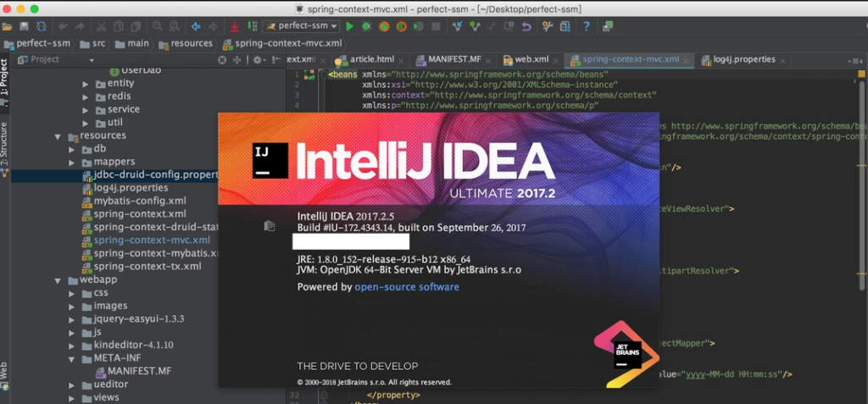The height and width of the screenshot is (404, 868).
Task: Open the Project view selector dropdown
Action: [92, 60]
